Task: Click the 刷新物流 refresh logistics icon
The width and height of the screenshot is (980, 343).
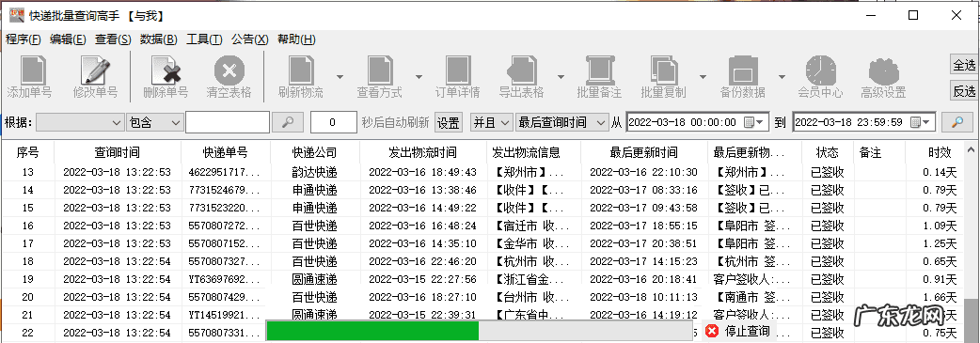Action: click(301, 70)
